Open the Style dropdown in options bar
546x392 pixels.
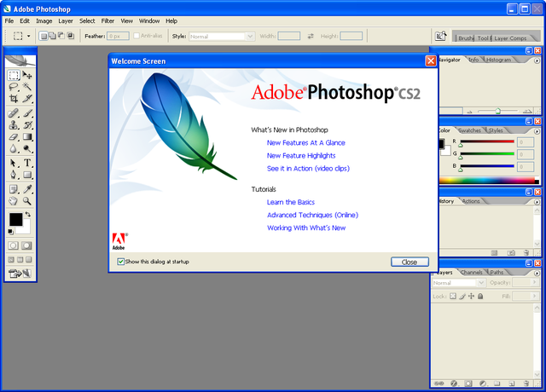250,36
